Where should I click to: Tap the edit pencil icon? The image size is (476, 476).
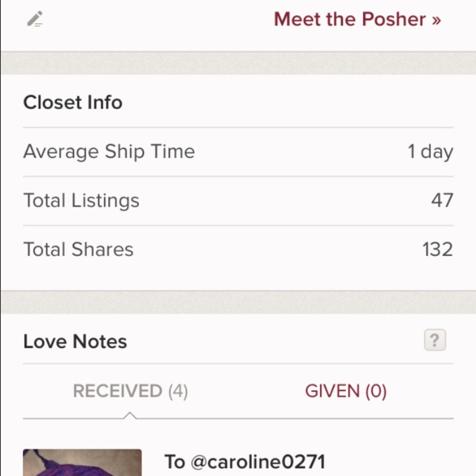point(35,19)
